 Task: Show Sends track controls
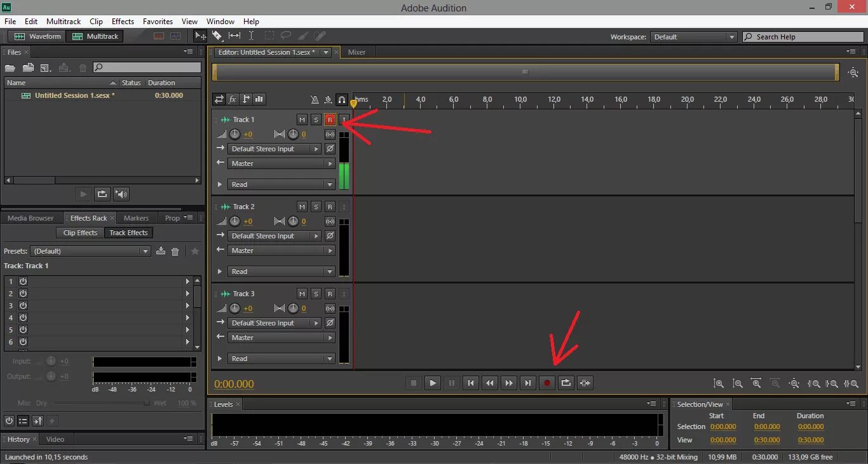click(x=246, y=99)
